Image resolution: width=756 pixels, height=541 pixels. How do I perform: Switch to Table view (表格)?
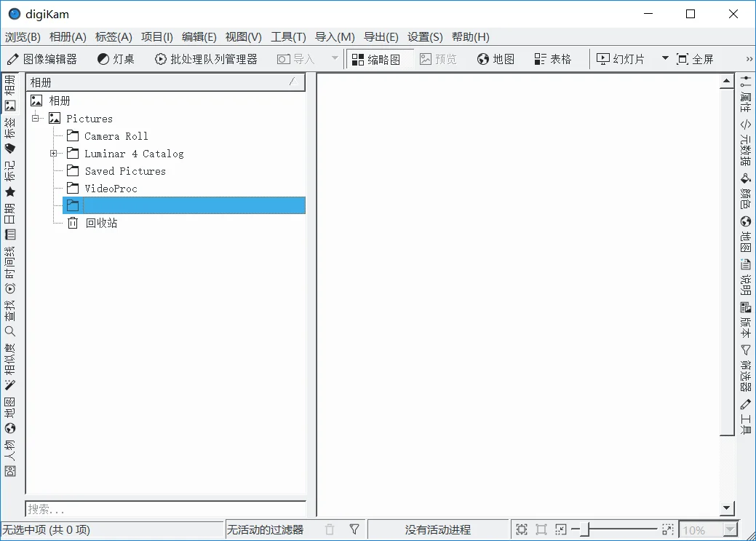coord(554,58)
